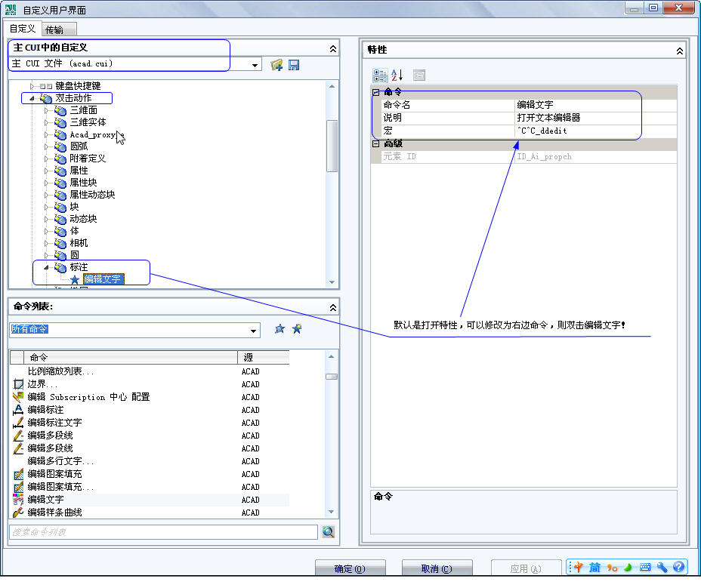Open the 所有命令 filter dropdown

(x=253, y=331)
